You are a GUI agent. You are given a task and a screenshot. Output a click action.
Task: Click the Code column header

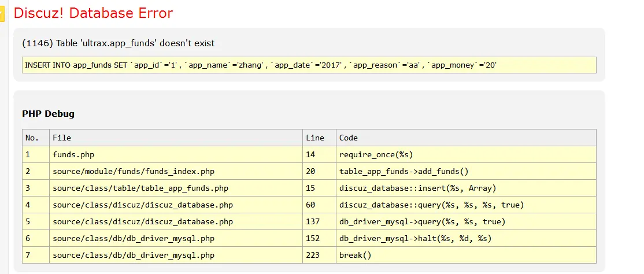pos(349,138)
